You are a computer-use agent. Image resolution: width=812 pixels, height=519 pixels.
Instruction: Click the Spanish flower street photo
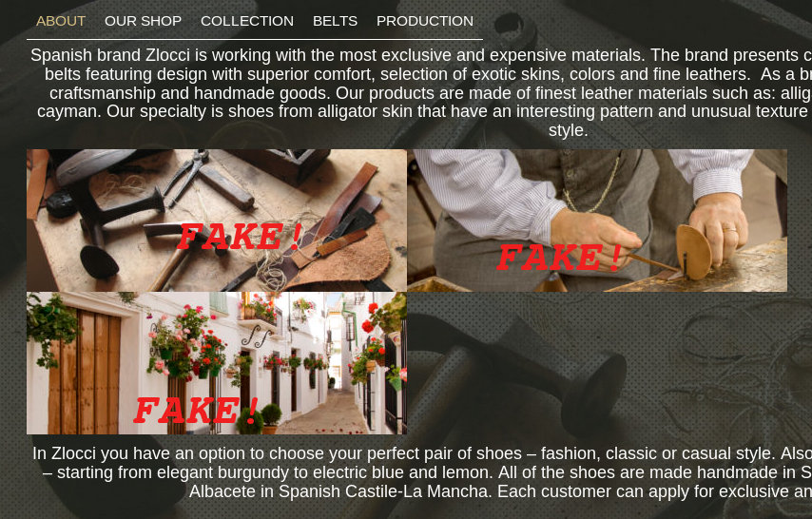tap(217, 363)
